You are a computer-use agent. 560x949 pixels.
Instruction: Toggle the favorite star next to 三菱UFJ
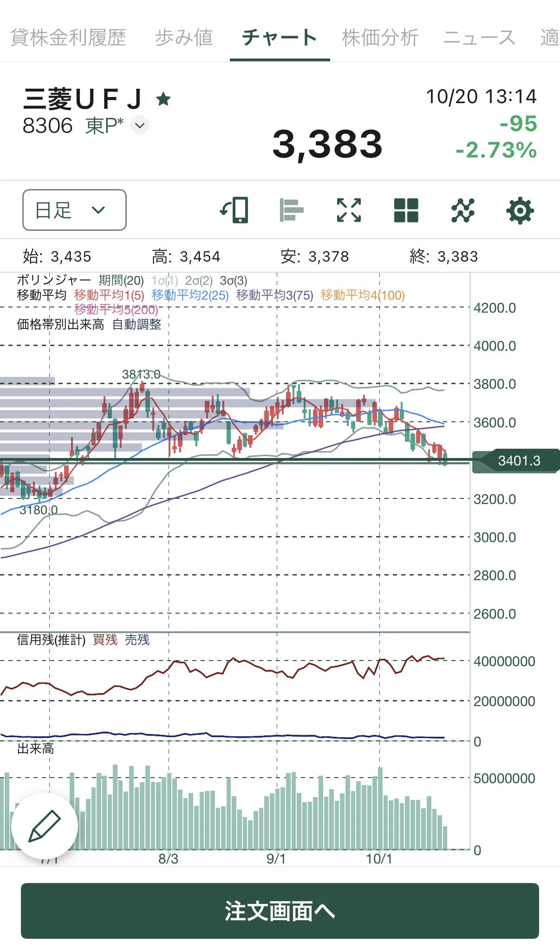point(163,99)
